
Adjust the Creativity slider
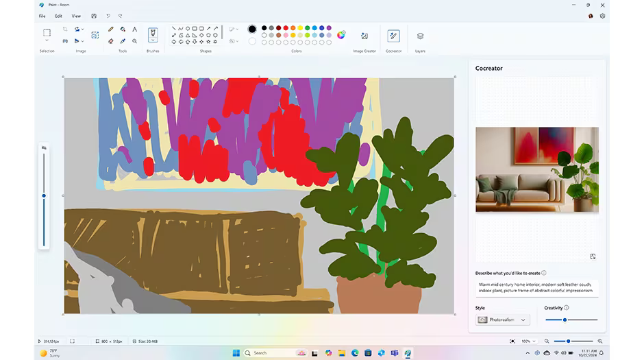(565, 320)
